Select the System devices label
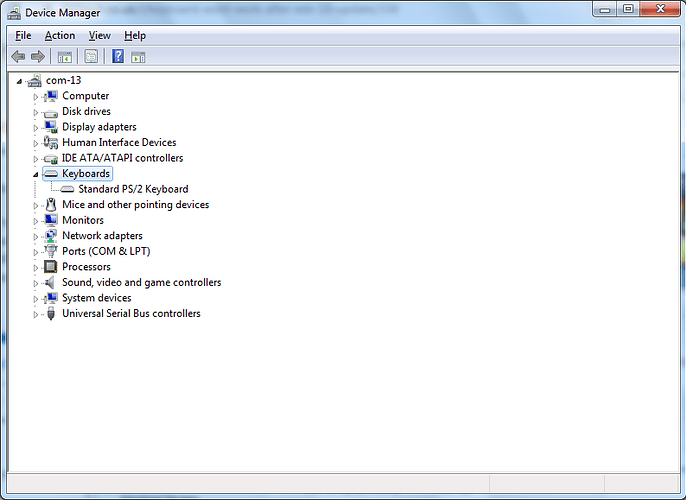The width and height of the screenshot is (686, 500). click(97, 298)
